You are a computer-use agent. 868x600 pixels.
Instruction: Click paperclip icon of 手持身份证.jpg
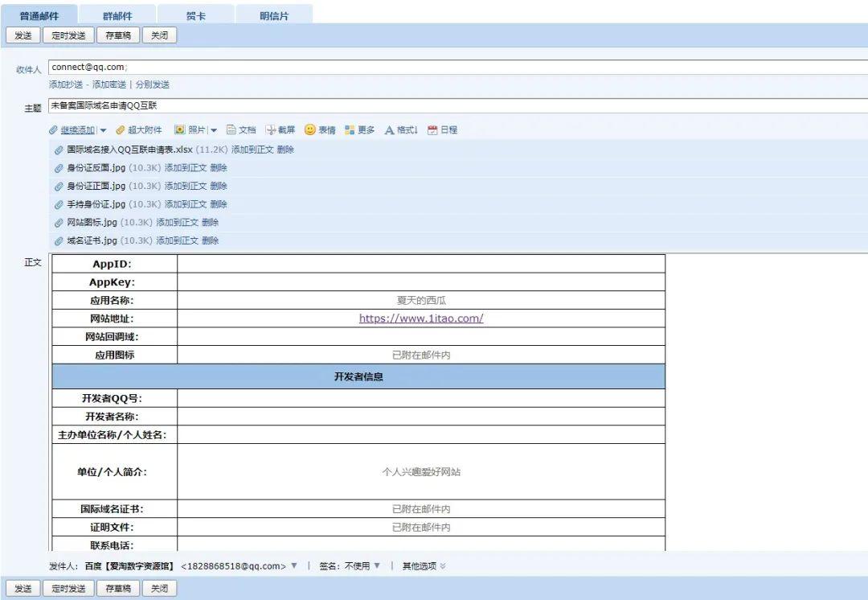59,204
